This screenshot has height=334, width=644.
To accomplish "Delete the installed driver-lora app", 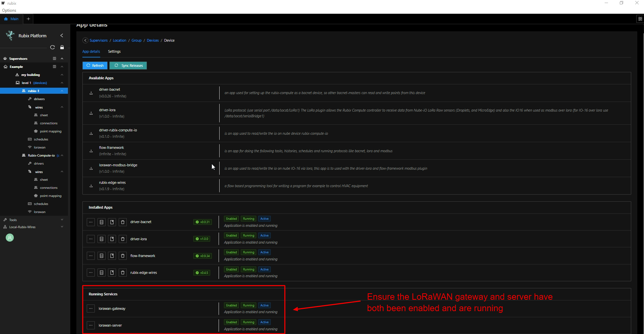I will [123, 239].
